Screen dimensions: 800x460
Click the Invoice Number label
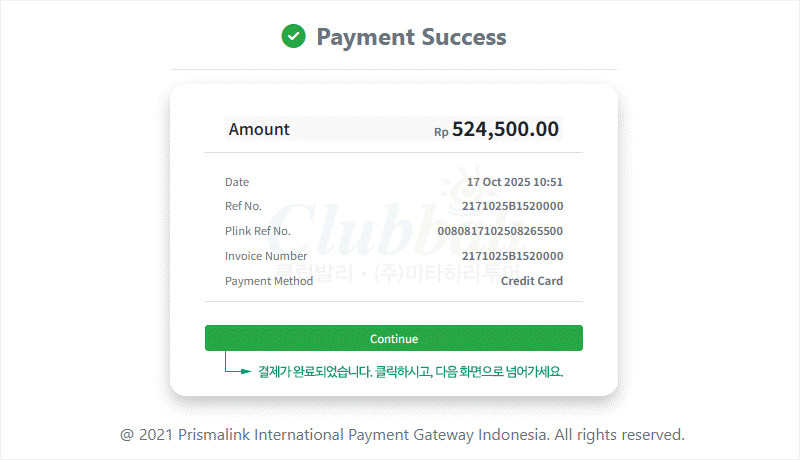coord(266,256)
